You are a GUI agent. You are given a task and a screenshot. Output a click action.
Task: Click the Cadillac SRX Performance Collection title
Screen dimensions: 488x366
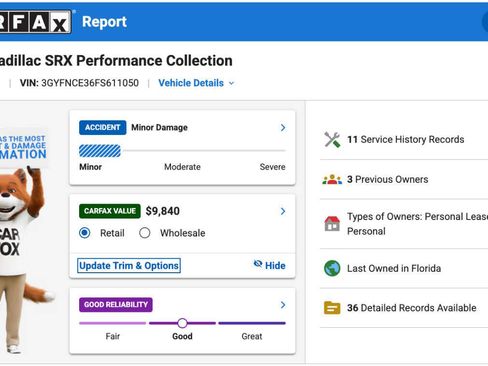point(116,61)
